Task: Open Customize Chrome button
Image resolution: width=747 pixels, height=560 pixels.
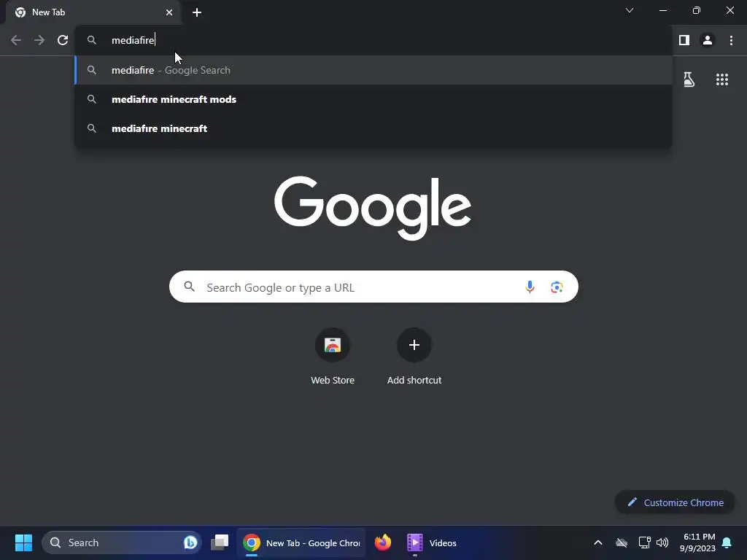Action: (x=675, y=502)
